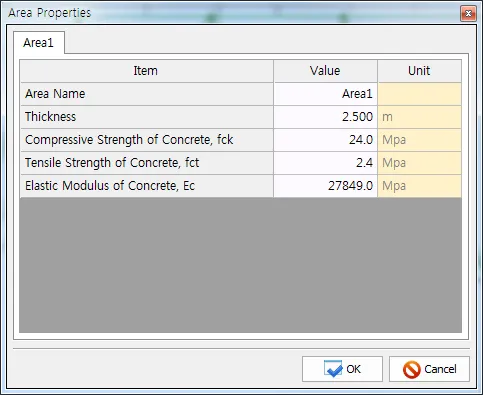Click the Mpa unit cell for fct

pyautogui.click(x=419, y=163)
